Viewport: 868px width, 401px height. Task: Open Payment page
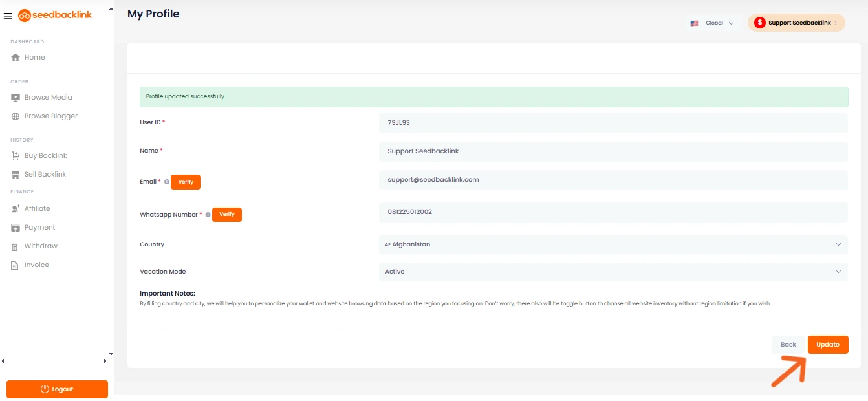39,228
